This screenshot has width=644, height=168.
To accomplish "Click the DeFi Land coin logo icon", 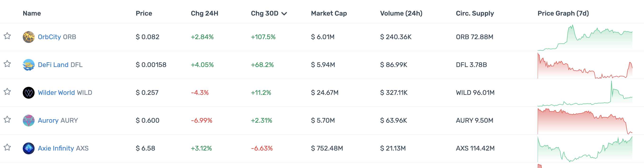I will coord(28,65).
